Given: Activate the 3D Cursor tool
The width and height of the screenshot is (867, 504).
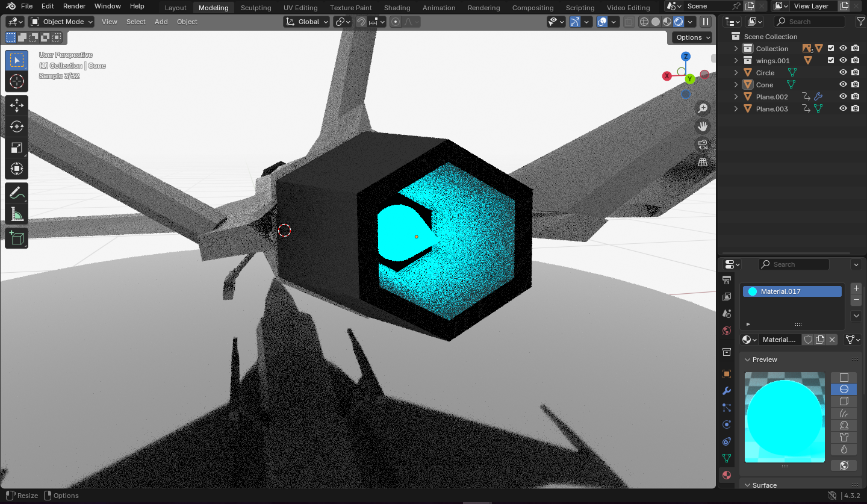Looking at the screenshot, I should click(x=17, y=82).
